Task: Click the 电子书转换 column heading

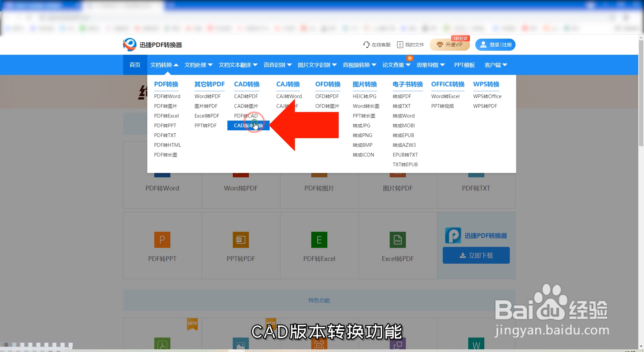Action: (x=408, y=84)
